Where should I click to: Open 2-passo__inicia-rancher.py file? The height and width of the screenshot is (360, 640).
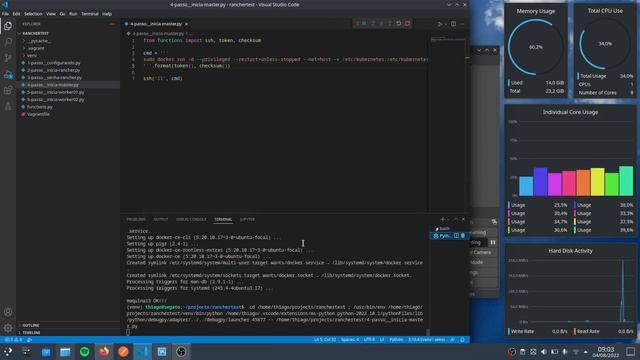coord(53,70)
